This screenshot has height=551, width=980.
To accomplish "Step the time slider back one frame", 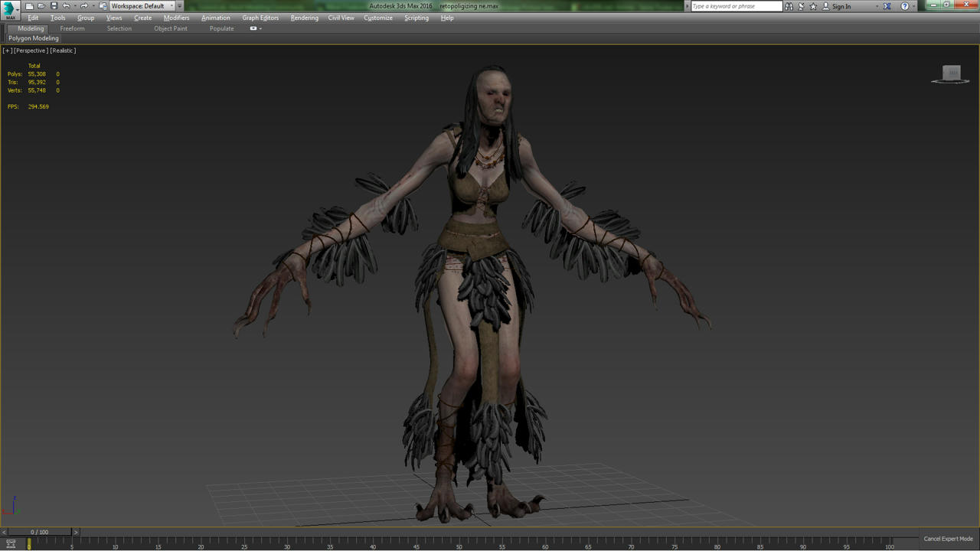I will (x=4, y=532).
